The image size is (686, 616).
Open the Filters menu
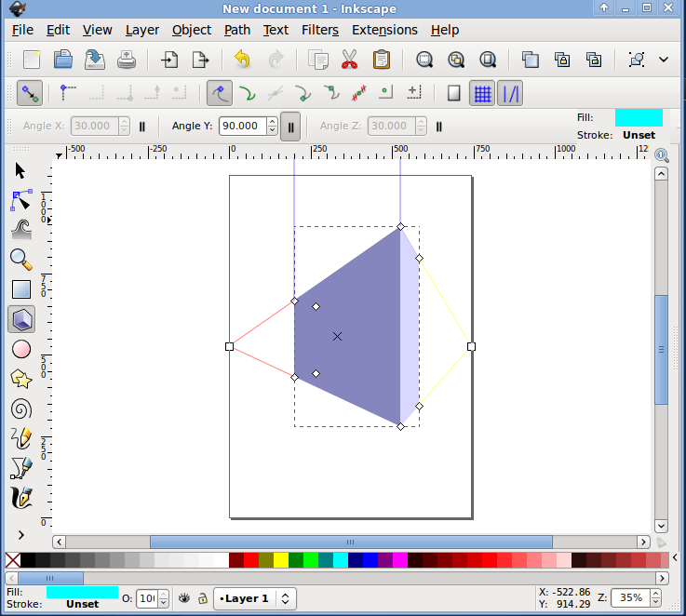[320, 30]
